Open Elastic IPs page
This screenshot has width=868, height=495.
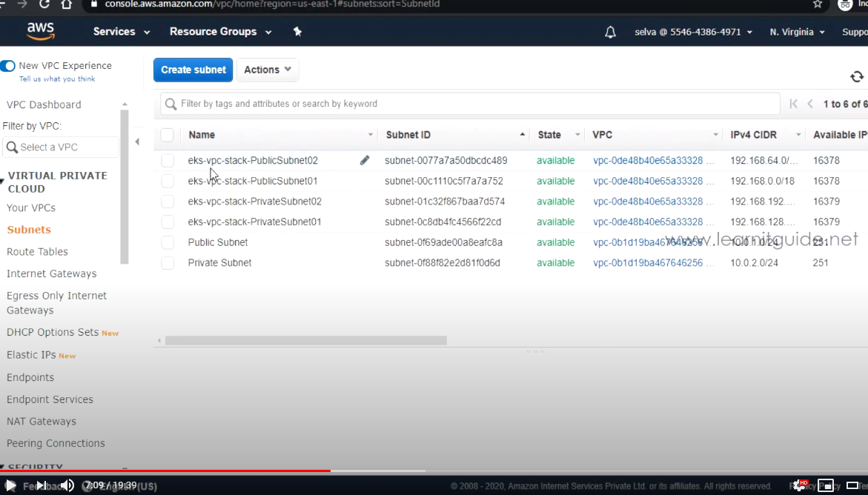[x=31, y=355]
